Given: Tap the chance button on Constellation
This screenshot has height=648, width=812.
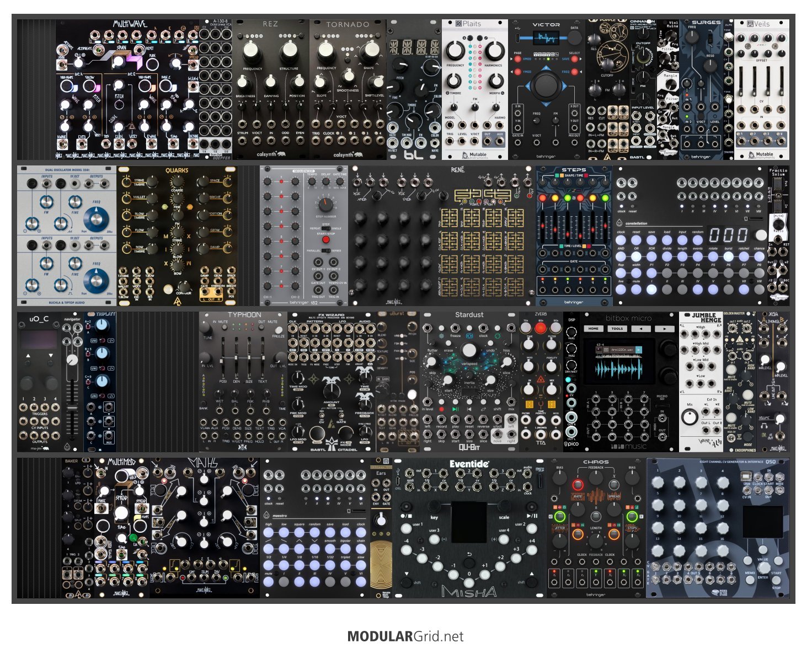Looking at the screenshot, I should (x=759, y=256).
